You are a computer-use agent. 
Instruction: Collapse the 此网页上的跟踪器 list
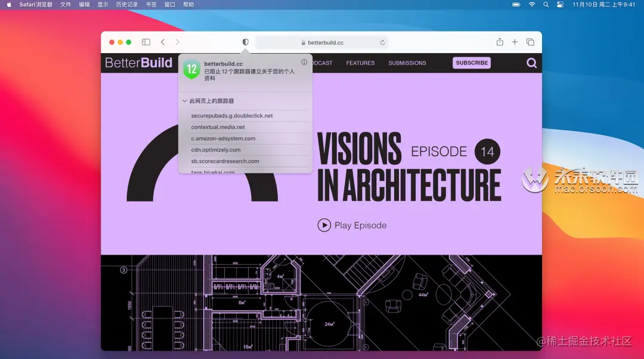point(185,101)
